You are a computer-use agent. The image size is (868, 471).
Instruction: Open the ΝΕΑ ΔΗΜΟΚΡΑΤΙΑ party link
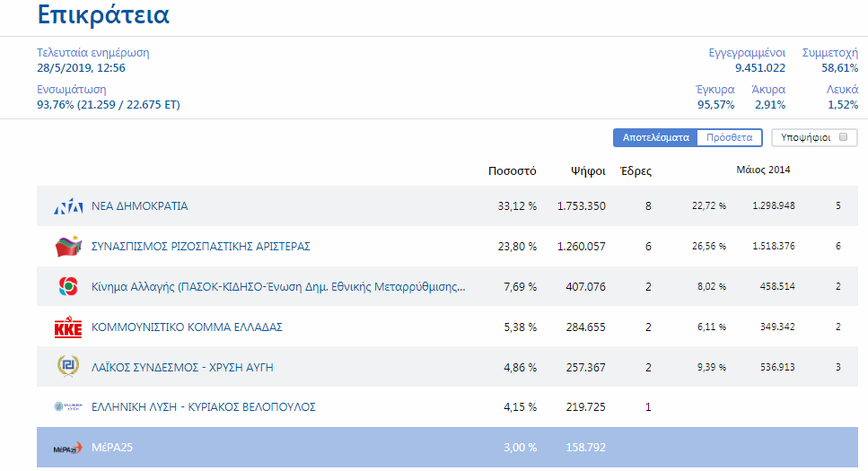tap(139, 205)
